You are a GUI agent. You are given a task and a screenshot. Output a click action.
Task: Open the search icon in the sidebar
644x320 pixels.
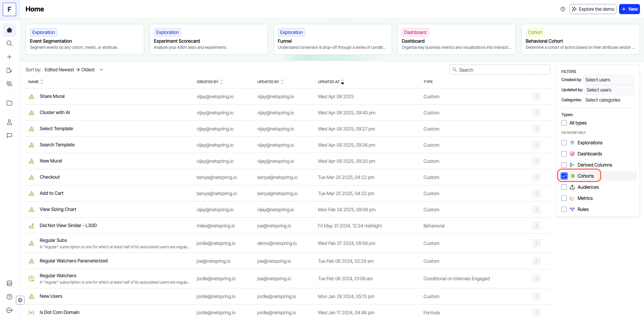point(9,43)
